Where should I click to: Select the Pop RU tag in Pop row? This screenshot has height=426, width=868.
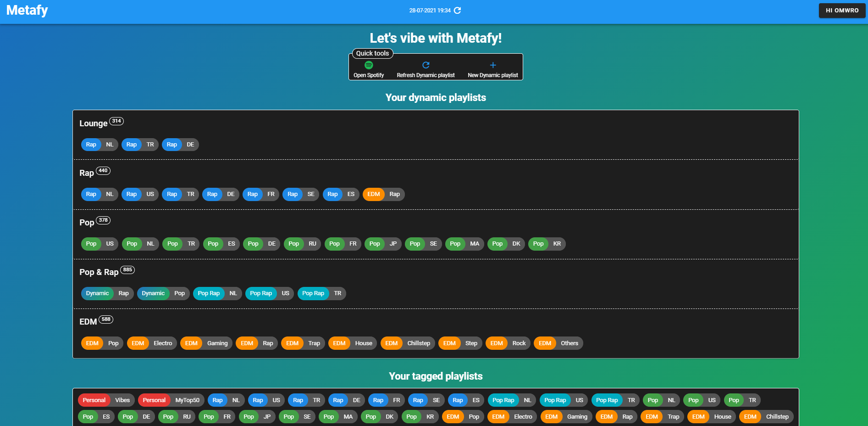(x=303, y=244)
